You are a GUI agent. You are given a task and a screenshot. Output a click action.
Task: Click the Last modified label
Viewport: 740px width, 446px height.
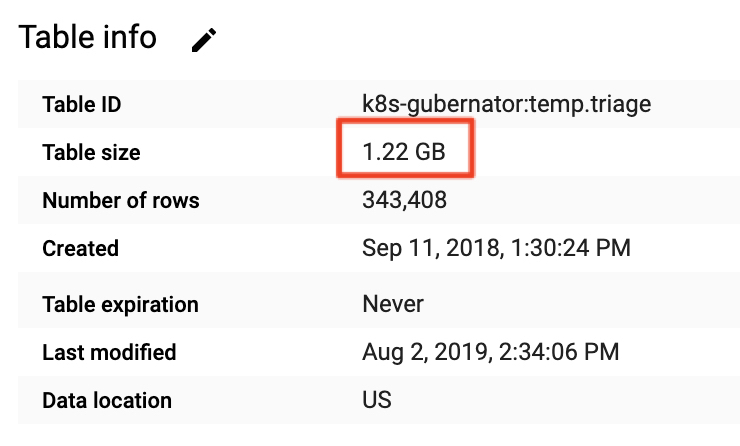click(109, 353)
